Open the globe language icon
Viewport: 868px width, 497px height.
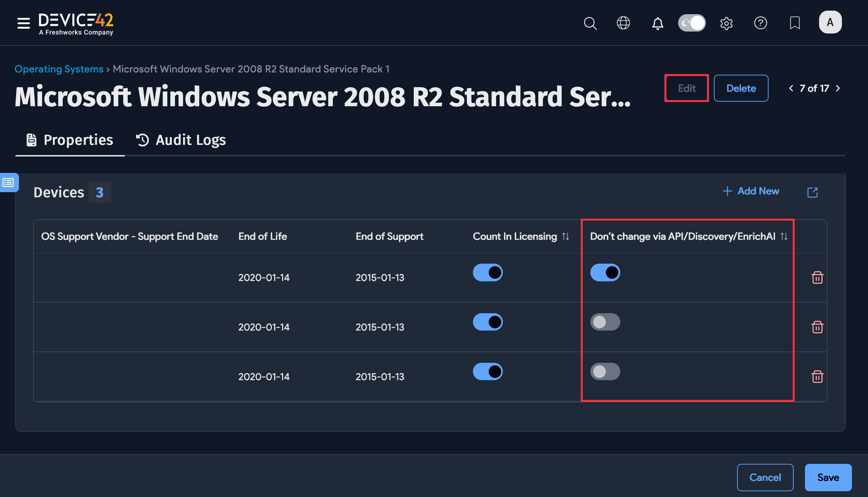click(x=623, y=23)
